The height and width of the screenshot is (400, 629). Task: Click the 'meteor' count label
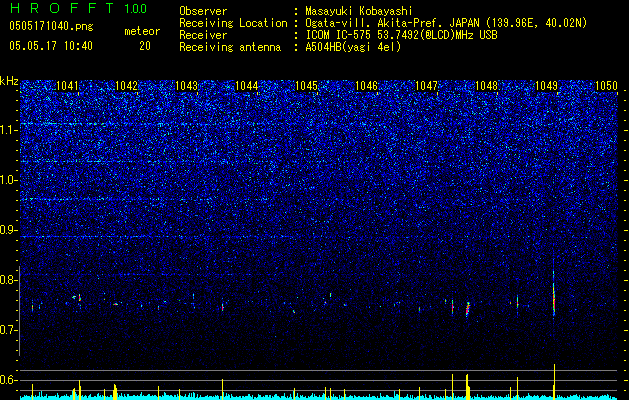tap(142, 31)
